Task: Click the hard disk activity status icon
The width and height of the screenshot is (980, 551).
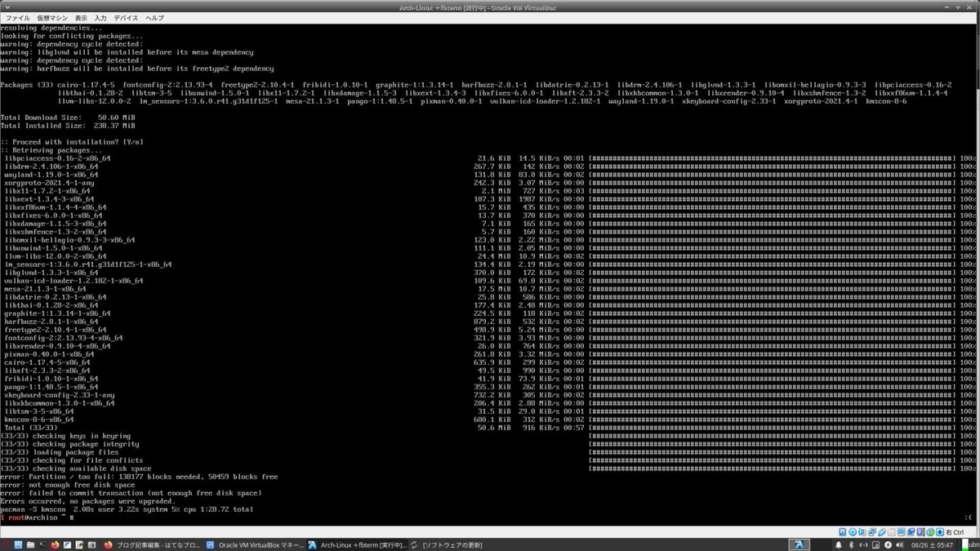Action: coord(843,532)
